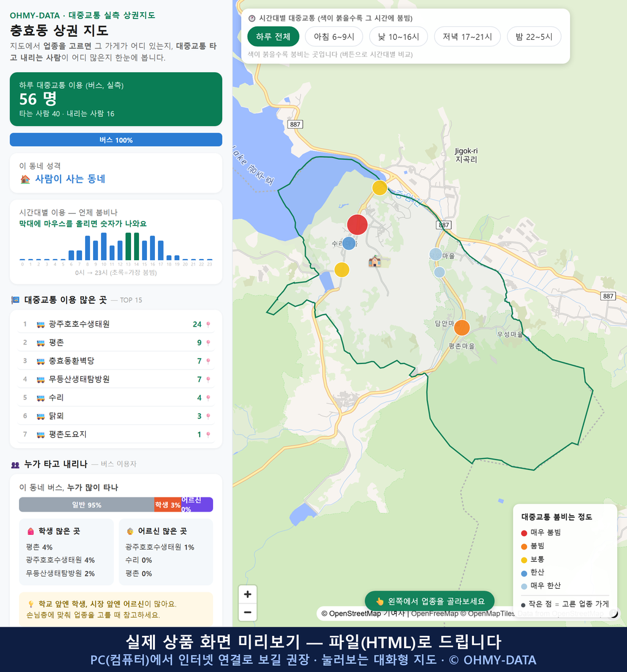Select the 무등산생태탐방원 stop name in TOP 15
Screen dimensions: 627x672
(x=79, y=379)
